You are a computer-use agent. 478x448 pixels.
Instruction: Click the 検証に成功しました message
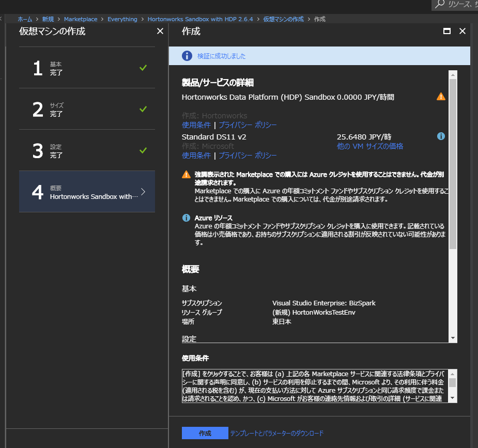point(221,56)
